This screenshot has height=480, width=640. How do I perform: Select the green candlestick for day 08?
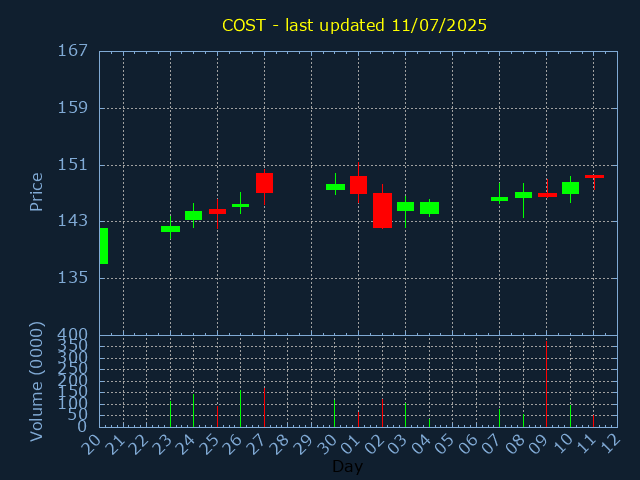[x=523, y=195]
